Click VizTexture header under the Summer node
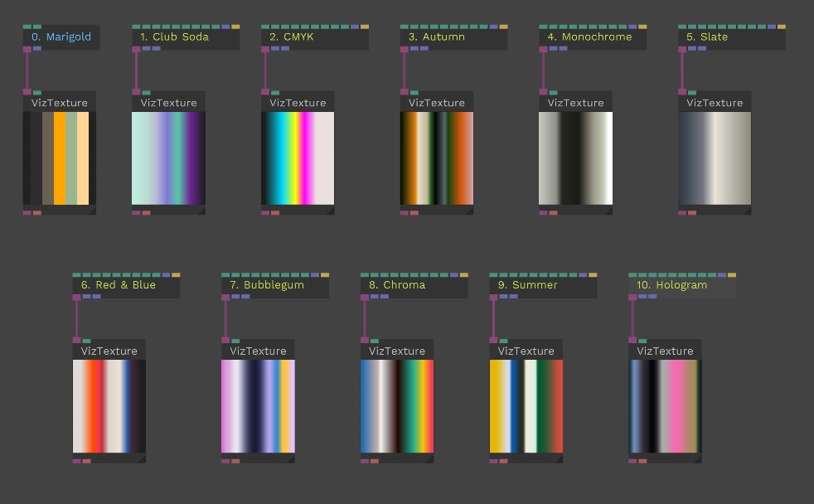Screen dimensions: 814x504 coord(526,351)
